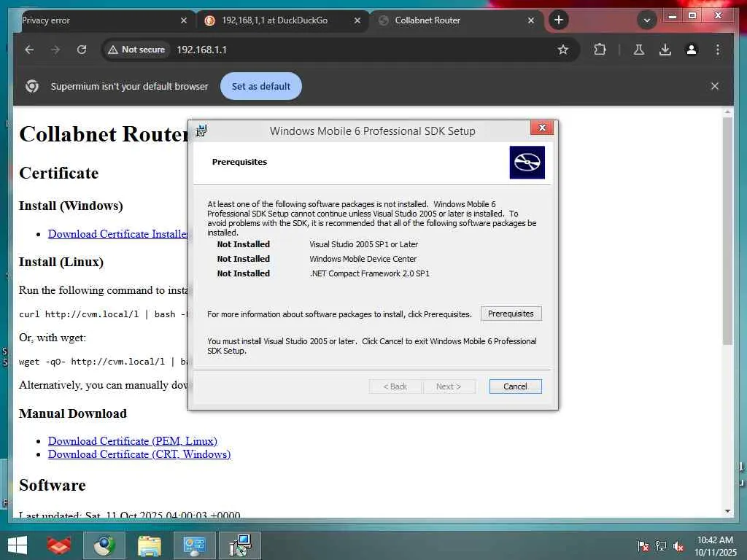
Task: Open the experiments flask icon
Action: 639,50
